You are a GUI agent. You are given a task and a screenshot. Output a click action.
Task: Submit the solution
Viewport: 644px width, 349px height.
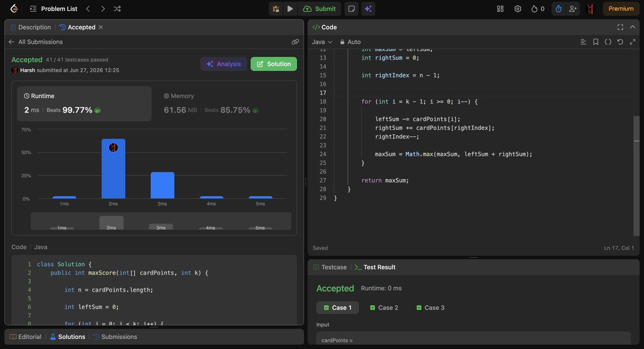(319, 9)
